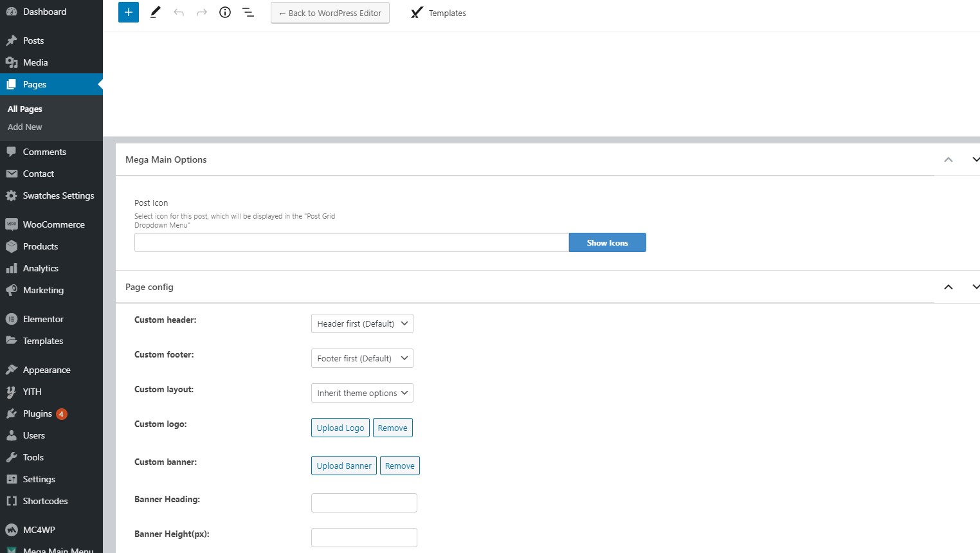Open the Custom header dropdown
The image size is (980, 553).
pyautogui.click(x=362, y=323)
